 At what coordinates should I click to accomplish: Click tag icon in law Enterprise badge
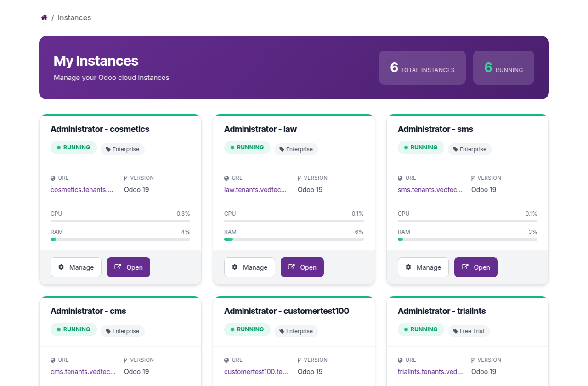[x=282, y=149]
